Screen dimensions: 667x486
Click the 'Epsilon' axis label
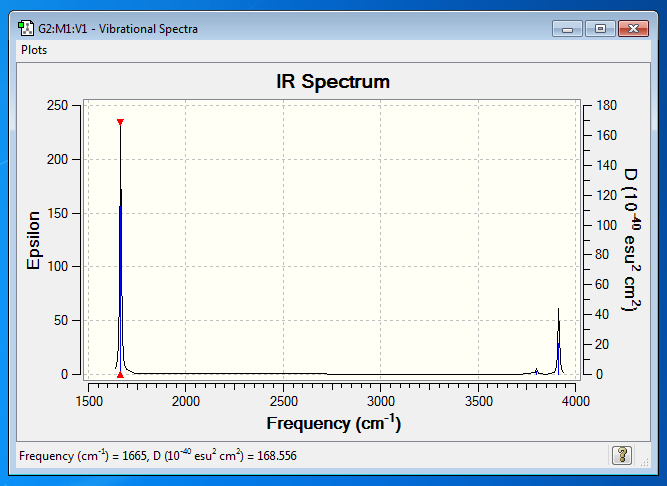pos(33,240)
